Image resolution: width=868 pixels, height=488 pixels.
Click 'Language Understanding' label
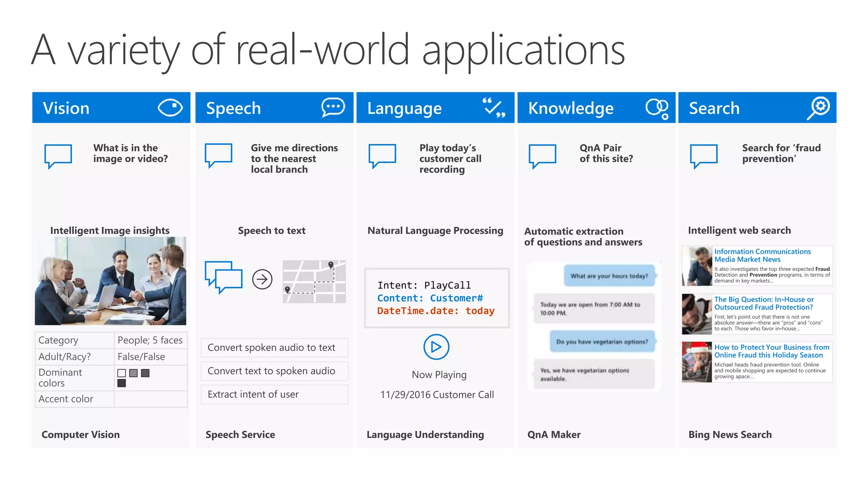click(425, 435)
